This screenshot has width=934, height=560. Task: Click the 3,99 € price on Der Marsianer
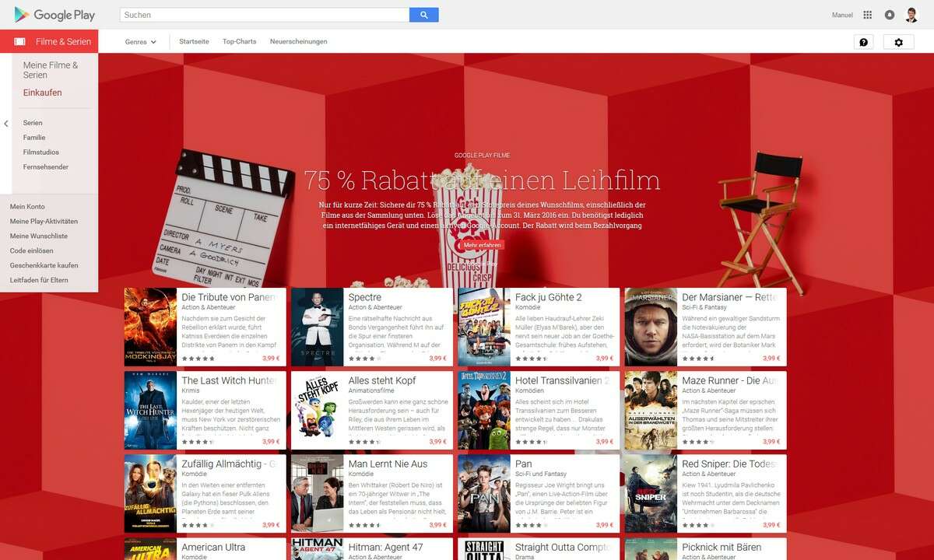tap(771, 359)
